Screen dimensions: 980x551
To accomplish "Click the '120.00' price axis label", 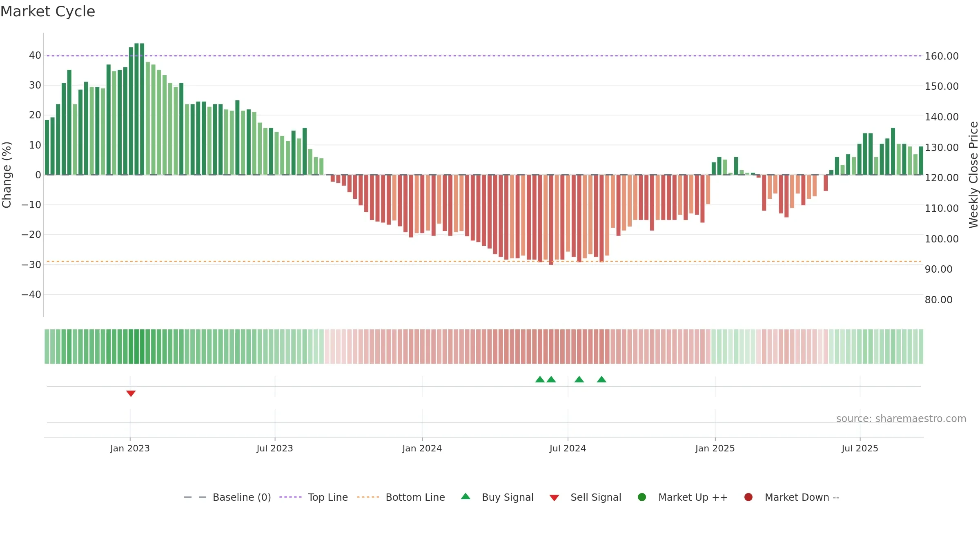I will [x=942, y=178].
